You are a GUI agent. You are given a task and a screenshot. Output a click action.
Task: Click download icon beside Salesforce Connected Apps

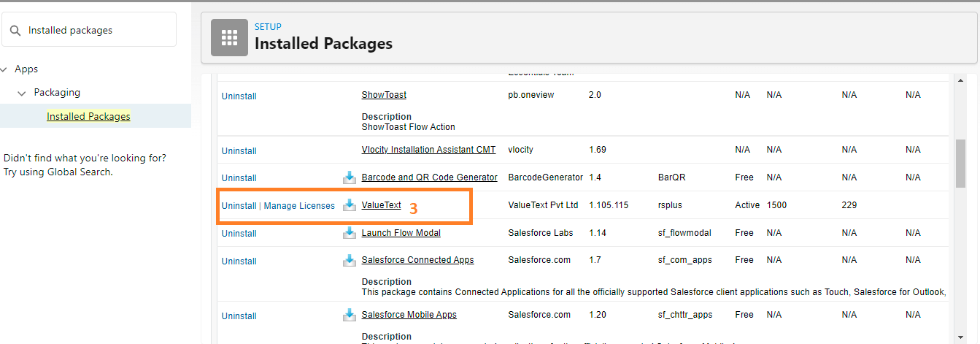(x=350, y=261)
